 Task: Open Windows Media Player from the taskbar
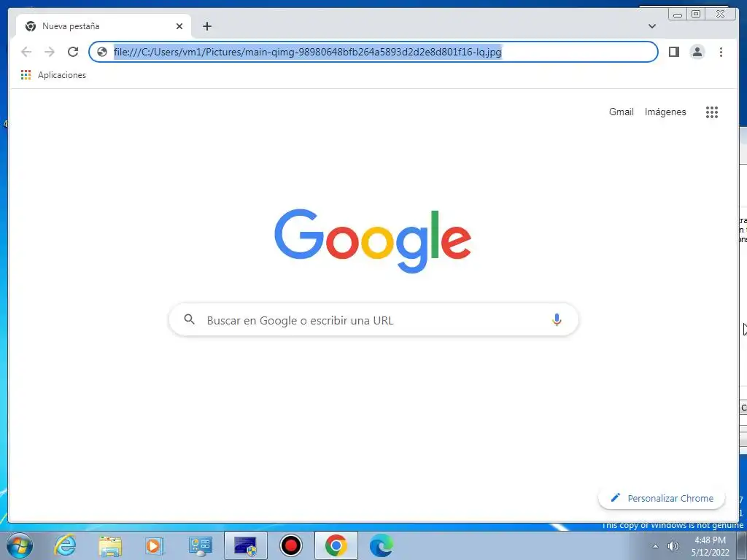155,545
